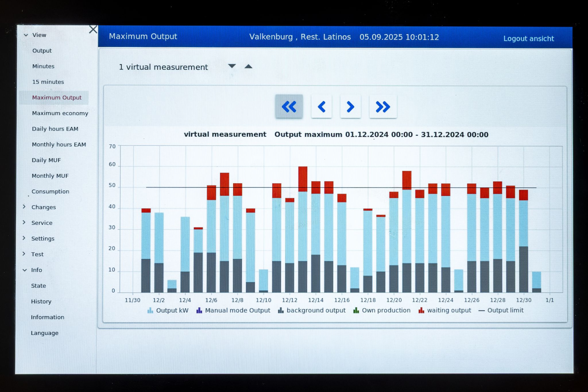The width and height of the screenshot is (588, 392).
Task: Open the Information page
Action: point(47,317)
